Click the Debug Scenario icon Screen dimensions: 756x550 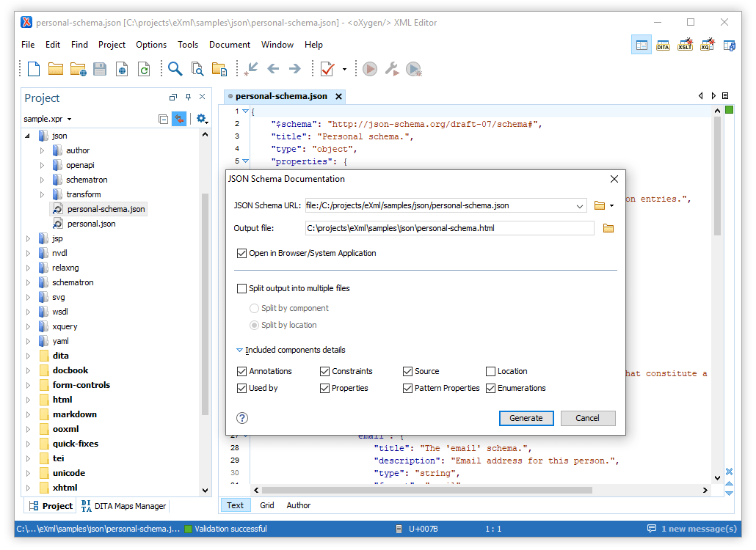(x=414, y=70)
